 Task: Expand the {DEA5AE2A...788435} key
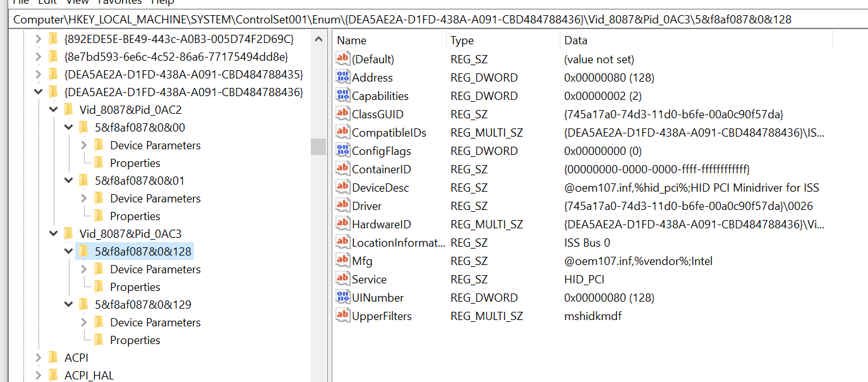coord(38,75)
